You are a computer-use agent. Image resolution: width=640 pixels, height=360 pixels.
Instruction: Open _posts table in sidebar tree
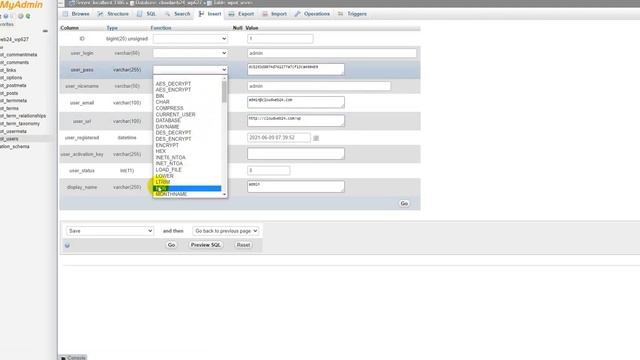click(x=9, y=93)
